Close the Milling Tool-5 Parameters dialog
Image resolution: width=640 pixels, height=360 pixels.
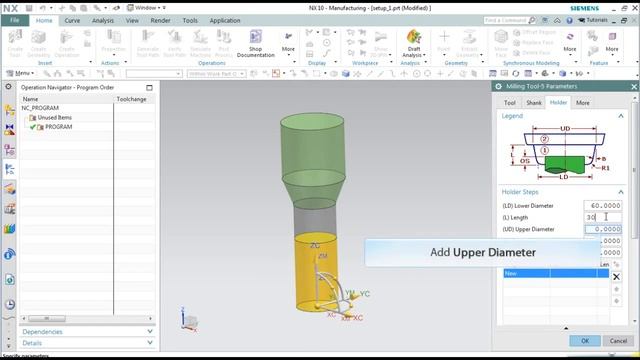[634, 87]
